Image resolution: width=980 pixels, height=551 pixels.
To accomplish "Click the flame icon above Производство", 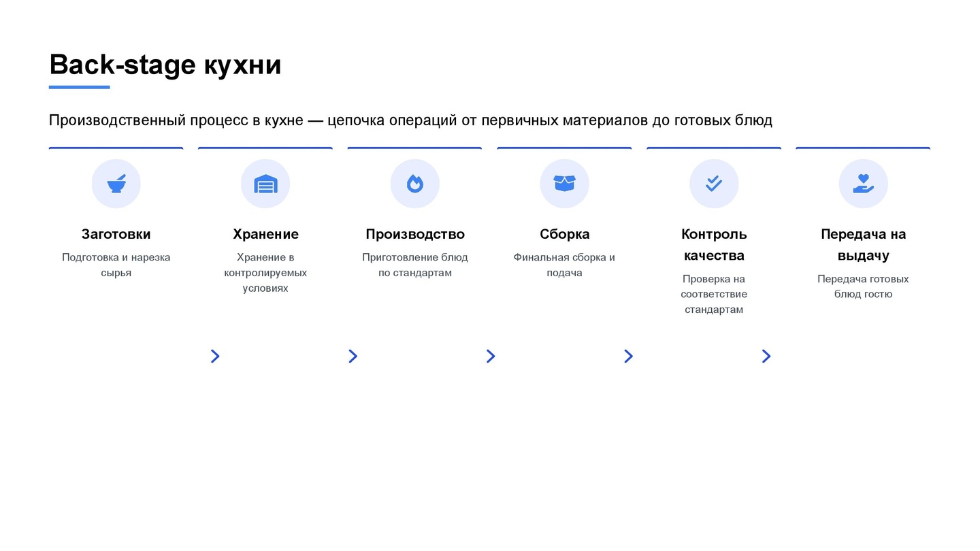I will (x=415, y=184).
